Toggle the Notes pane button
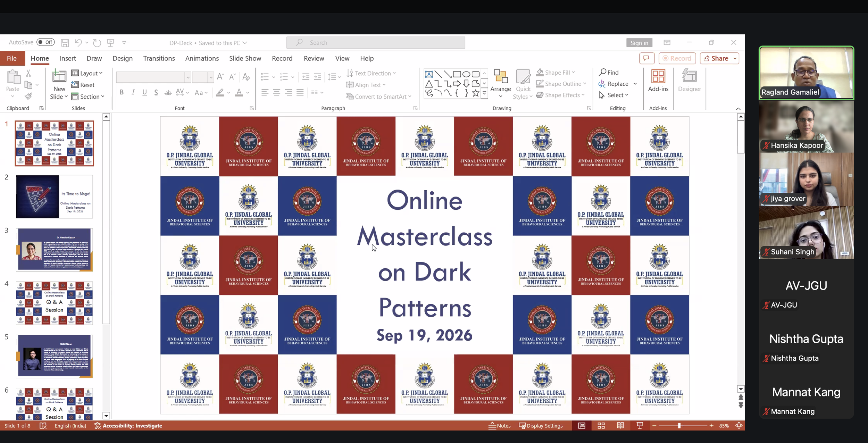The width and height of the screenshot is (868, 443). (499, 426)
